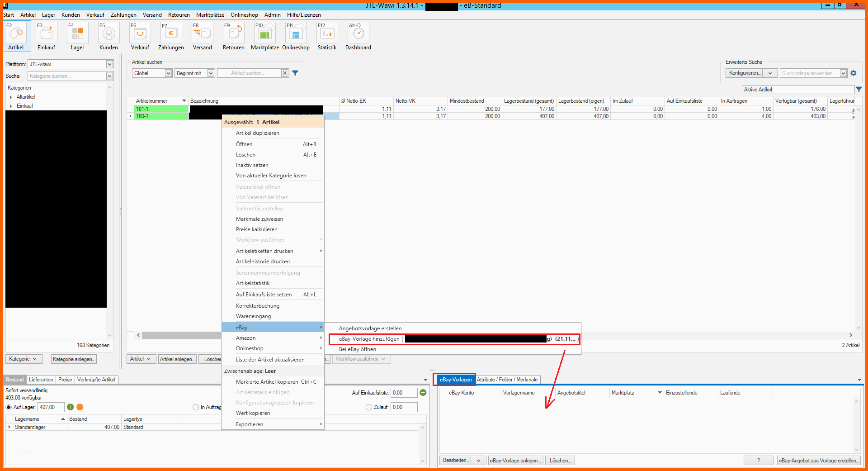Choose Artikel duplizieren from context menu
This screenshot has width=868, height=471.
pyautogui.click(x=257, y=133)
